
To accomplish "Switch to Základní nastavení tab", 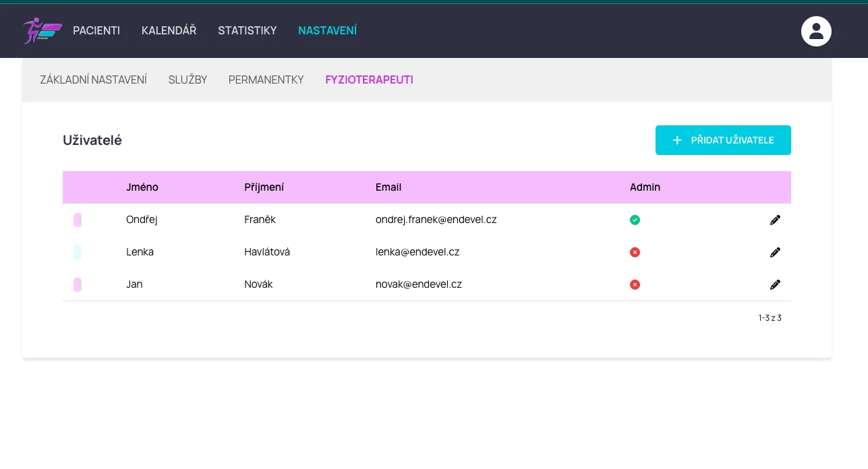I will point(93,80).
